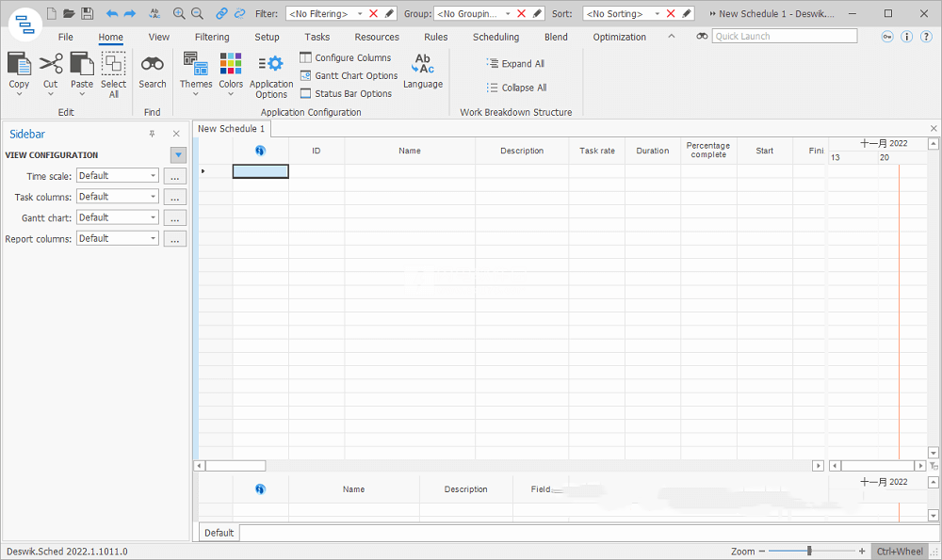942x560 pixels.
Task: Click the info icon near Quick Launch
Action: click(x=906, y=37)
